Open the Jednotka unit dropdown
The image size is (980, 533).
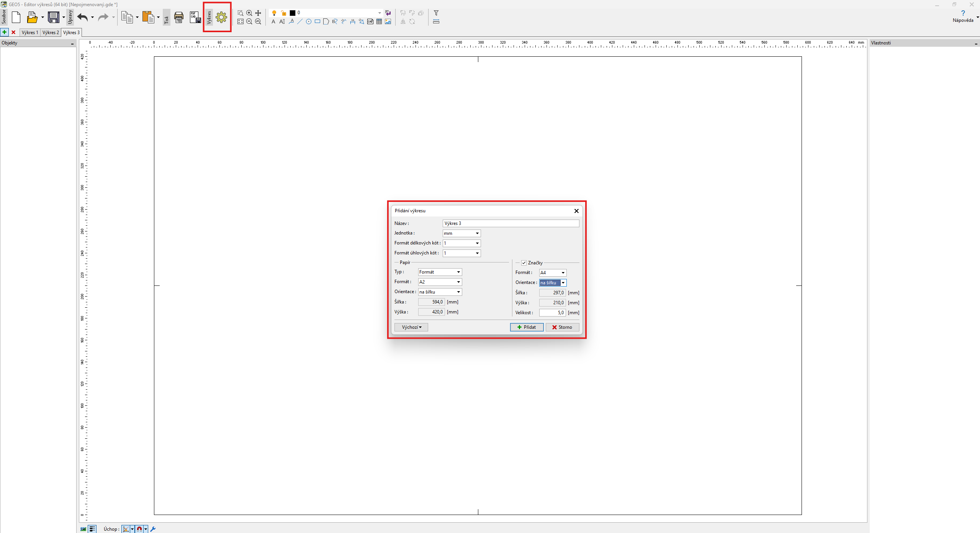(461, 233)
